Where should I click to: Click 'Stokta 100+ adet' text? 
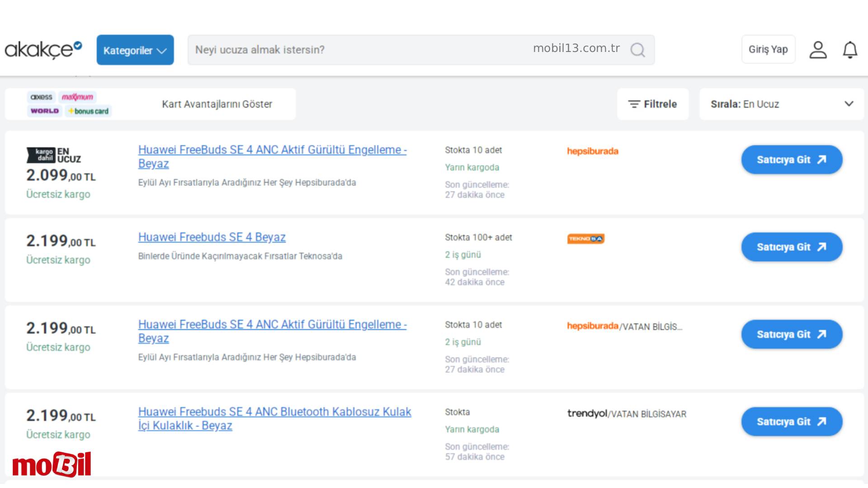(x=478, y=238)
